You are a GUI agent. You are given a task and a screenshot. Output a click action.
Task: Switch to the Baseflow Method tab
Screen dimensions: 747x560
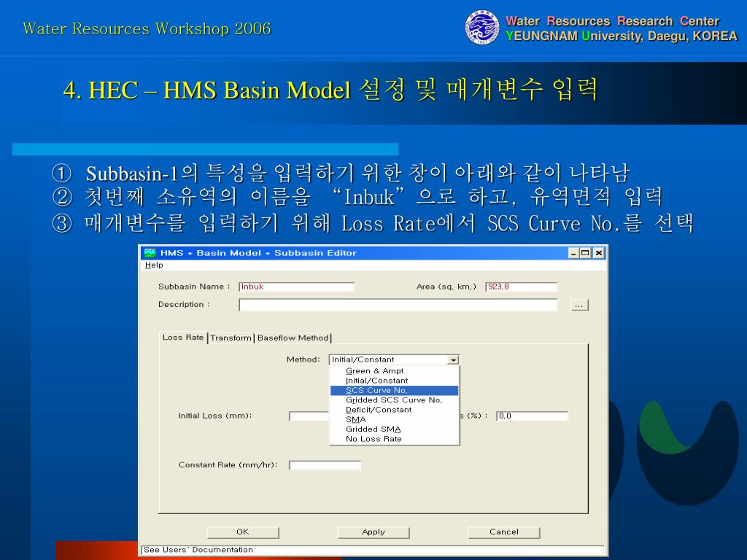click(293, 338)
